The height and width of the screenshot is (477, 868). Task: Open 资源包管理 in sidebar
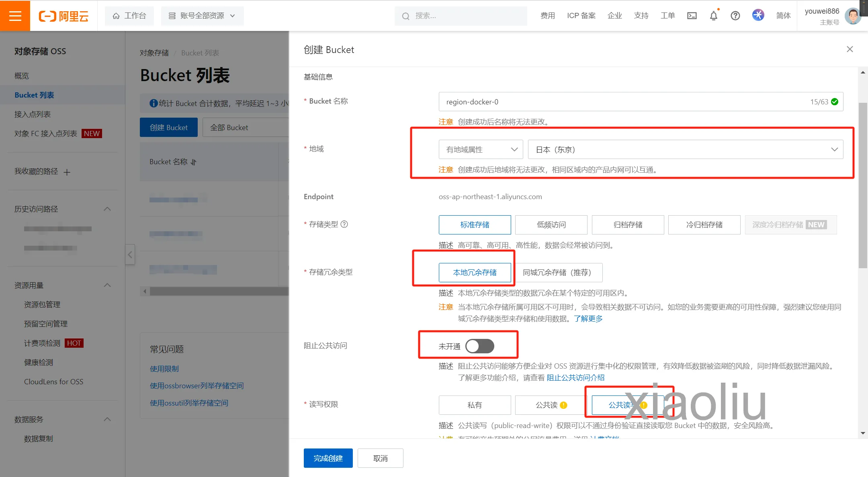pyautogui.click(x=42, y=305)
